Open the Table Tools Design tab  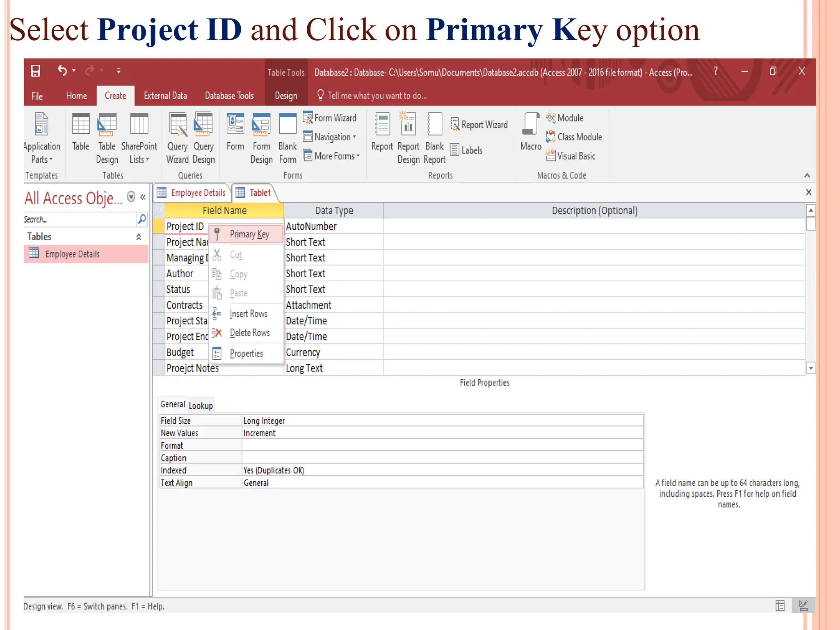pyautogui.click(x=286, y=96)
